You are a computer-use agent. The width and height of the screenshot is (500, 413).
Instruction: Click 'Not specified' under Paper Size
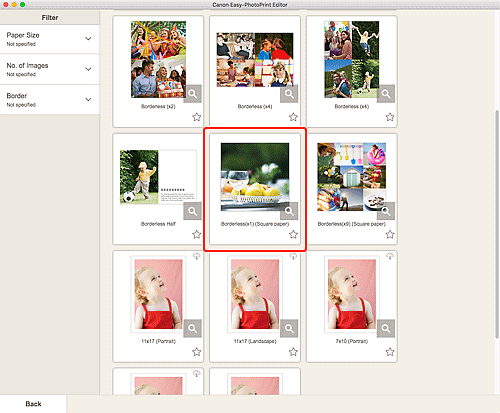click(21, 44)
